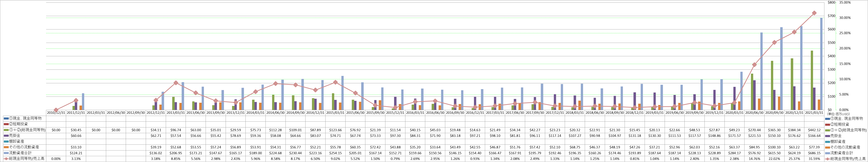Click the line marker for 2013/03/31
Screen dimensions: 868x162
click(176, 83)
